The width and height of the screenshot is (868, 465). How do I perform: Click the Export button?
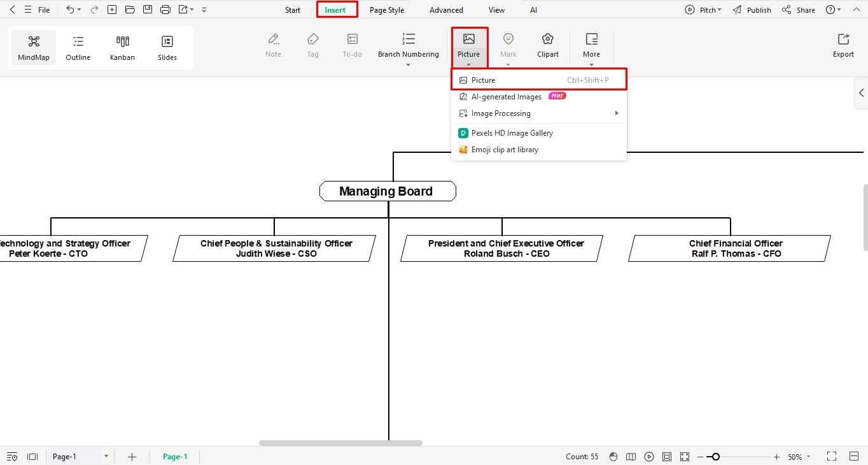[x=843, y=45]
